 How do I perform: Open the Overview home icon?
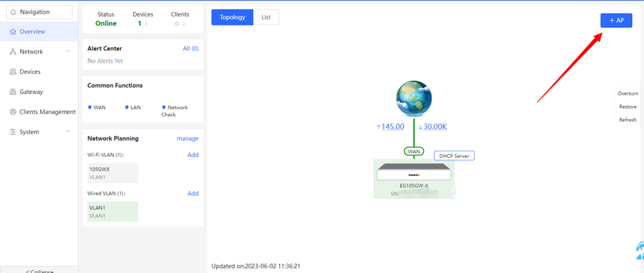[x=13, y=31]
